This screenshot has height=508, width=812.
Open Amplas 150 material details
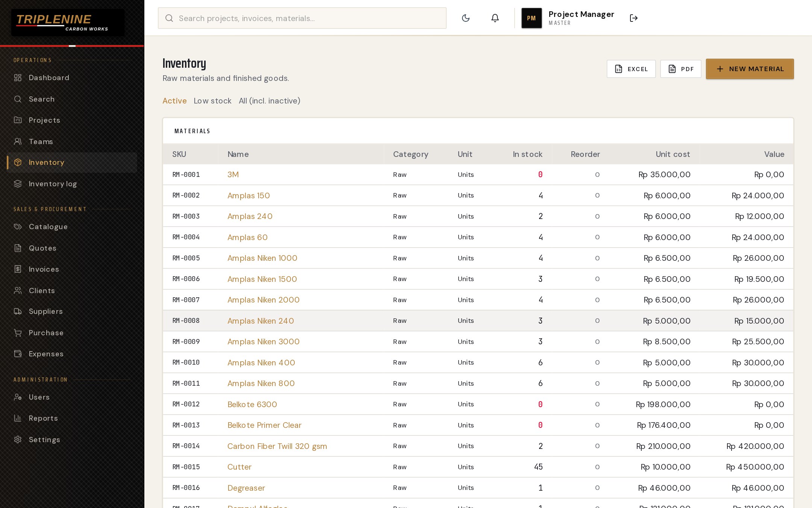tap(248, 196)
